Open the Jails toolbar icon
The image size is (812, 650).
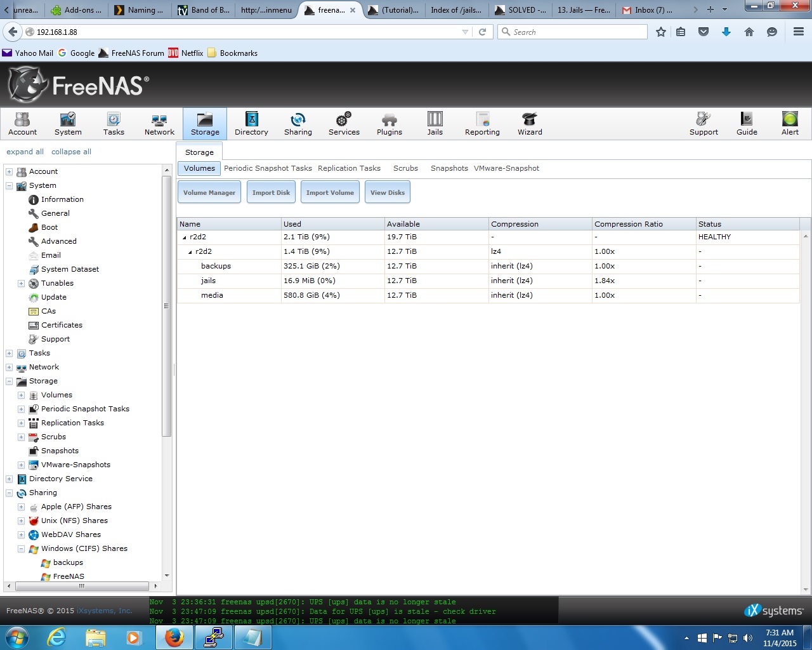coord(435,123)
